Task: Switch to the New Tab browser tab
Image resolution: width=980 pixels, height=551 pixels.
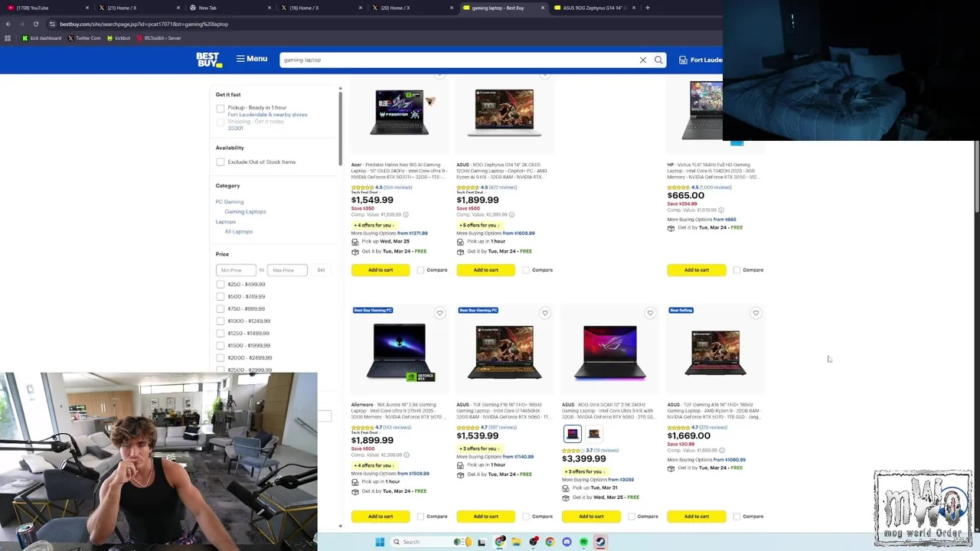Action: point(230,8)
